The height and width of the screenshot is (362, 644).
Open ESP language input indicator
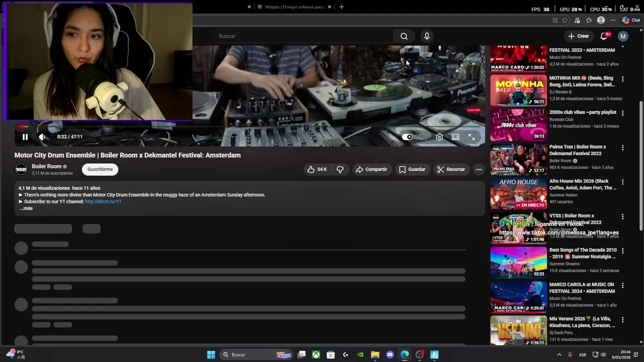pyautogui.click(x=583, y=354)
